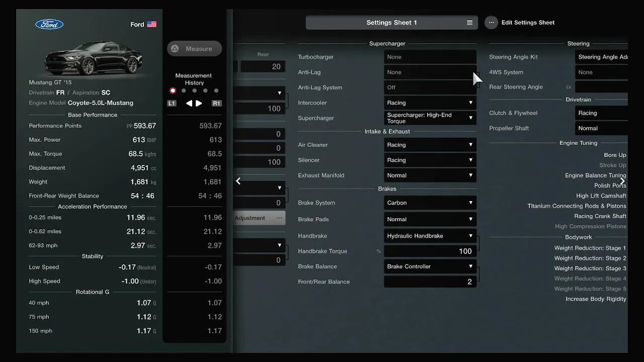
Task: Click the Max. Power 613 BHP value
Action: [x=144, y=140]
